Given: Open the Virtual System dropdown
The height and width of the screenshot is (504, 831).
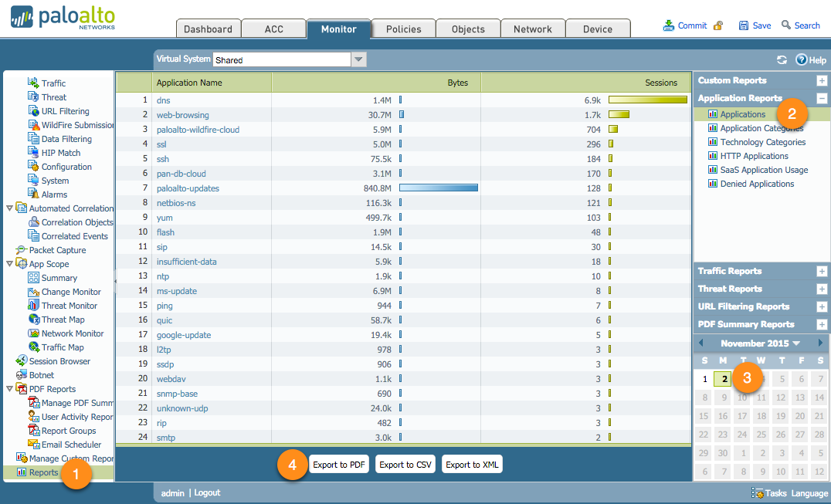Looking at the screenshot, I should click(358, 59).
